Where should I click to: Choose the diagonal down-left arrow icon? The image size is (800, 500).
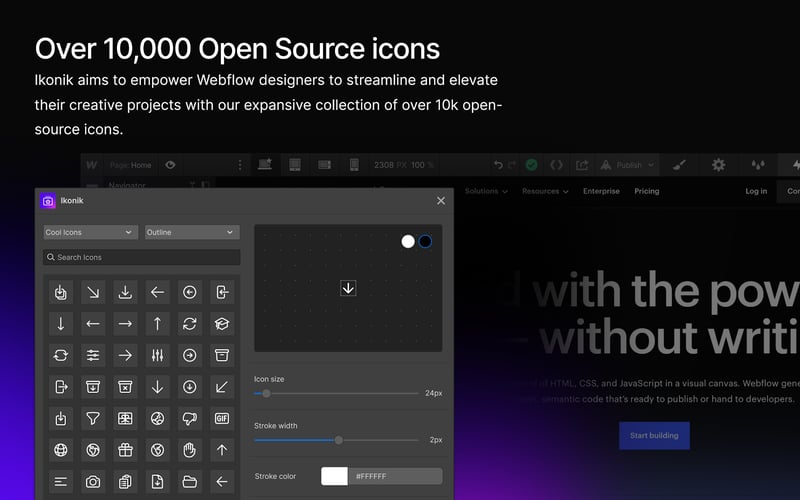pos(221,387)
